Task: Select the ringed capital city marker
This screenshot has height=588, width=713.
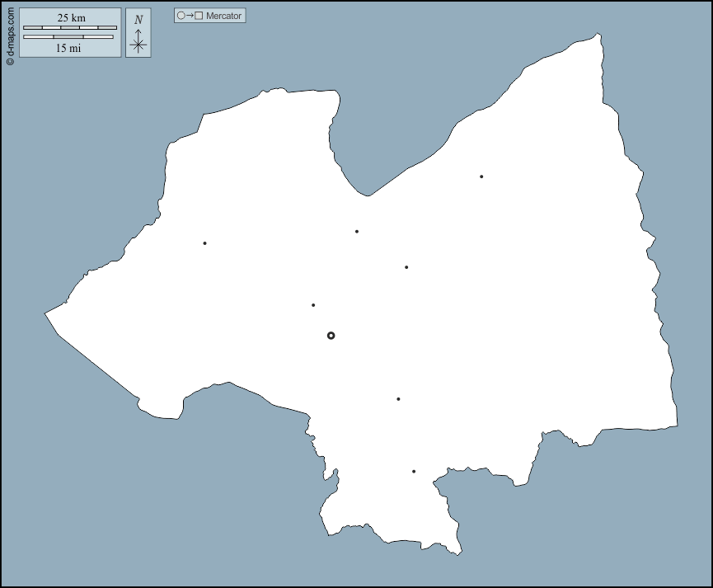Action: (331, 336)
